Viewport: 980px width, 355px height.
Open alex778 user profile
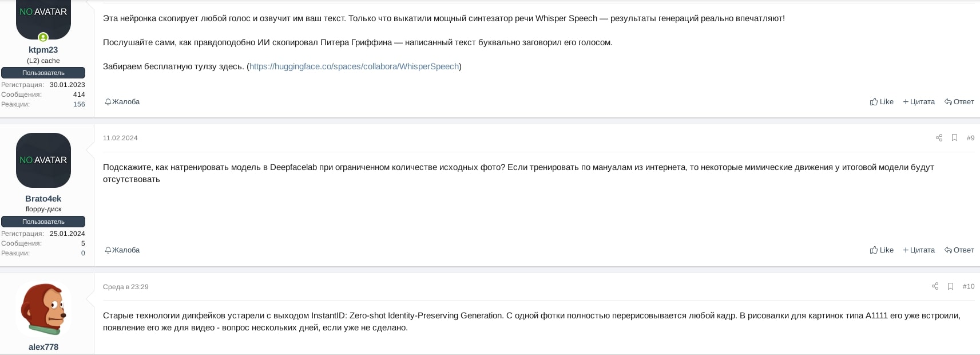coord(43,347)
